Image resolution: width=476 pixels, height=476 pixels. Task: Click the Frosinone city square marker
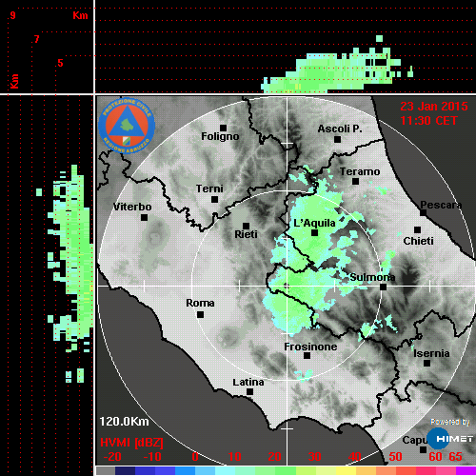click(x=307, y=356)
